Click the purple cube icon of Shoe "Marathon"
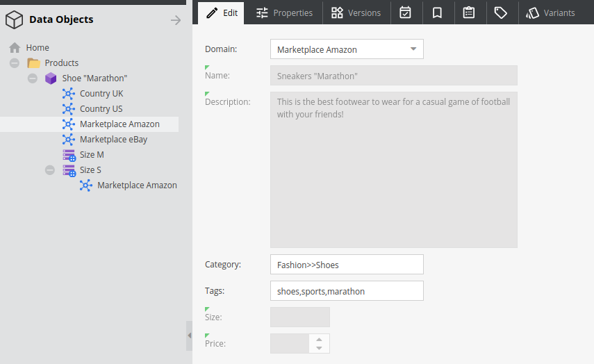The width and height of the screenshot is (594, 364). [x=51, y=78]
